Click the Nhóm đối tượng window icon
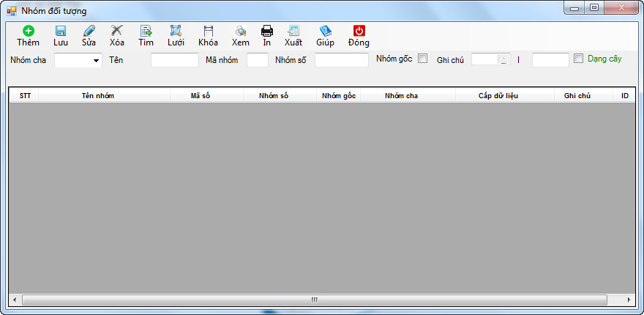 point(11,11)
